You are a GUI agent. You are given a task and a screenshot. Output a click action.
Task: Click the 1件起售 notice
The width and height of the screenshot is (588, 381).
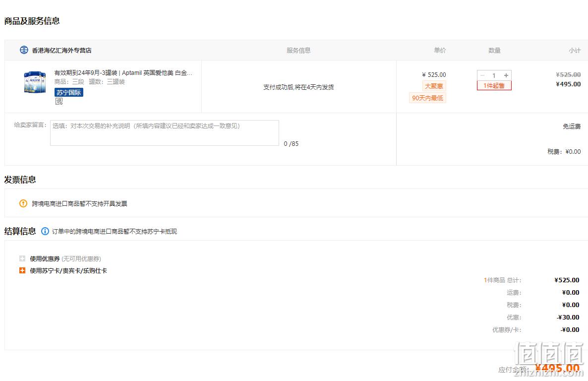click(494, 86)
